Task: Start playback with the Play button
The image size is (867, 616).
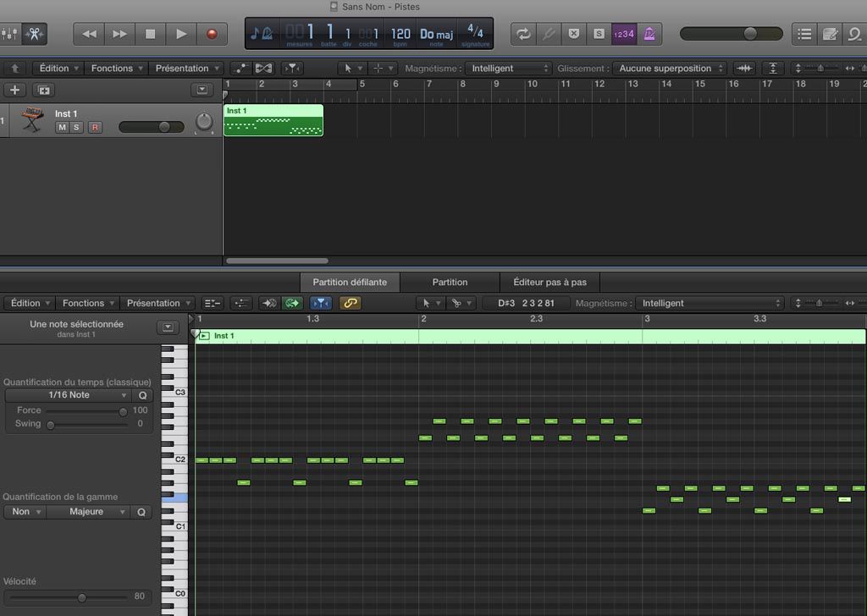Action: pos(181,34)
